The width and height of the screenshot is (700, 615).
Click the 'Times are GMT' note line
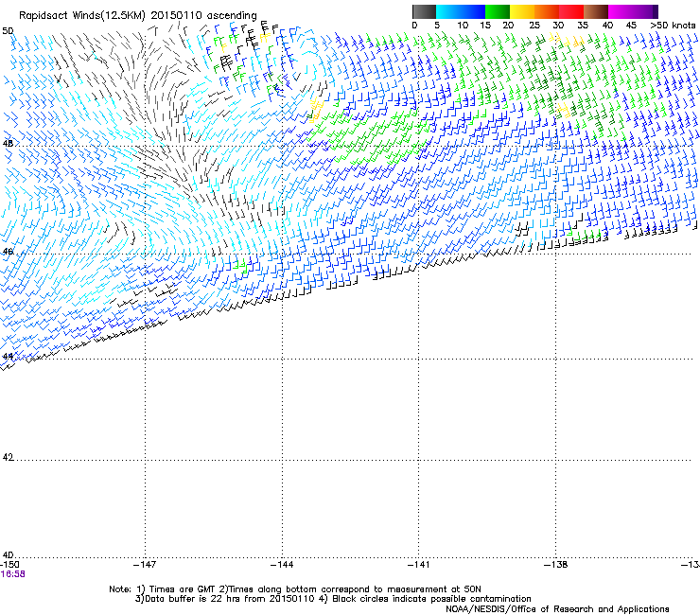[x=295, y=589]
